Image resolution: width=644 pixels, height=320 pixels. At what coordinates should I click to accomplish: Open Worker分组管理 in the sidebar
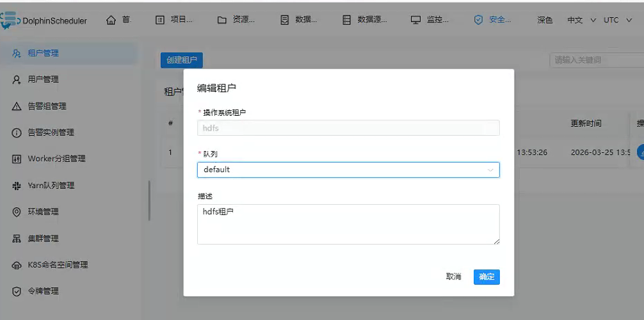pyautogui.click(x=57, y=159)
